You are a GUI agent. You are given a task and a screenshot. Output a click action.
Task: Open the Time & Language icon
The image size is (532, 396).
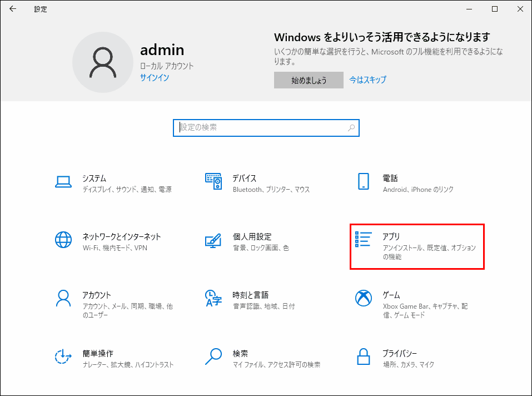point(213,298)
